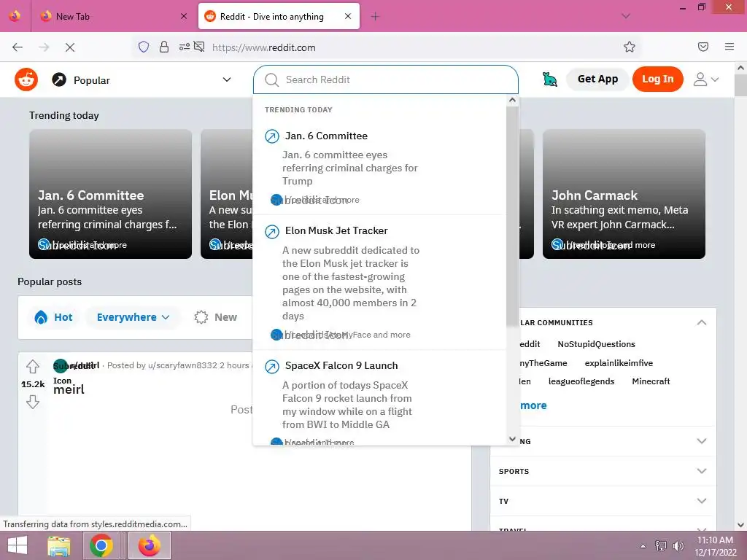Expand the Sports communities section

coord(603,471)
